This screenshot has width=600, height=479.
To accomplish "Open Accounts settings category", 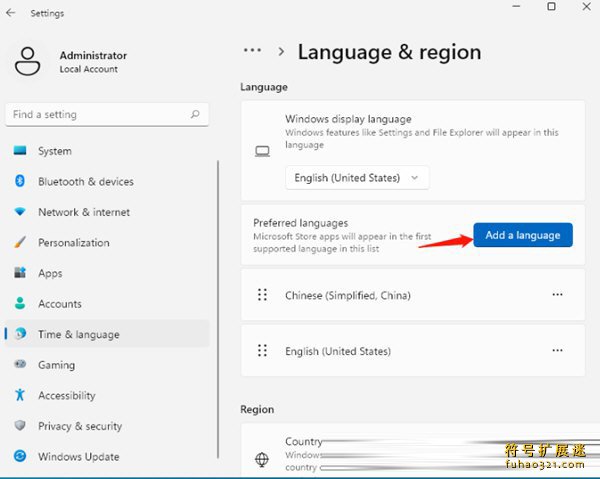I will [x=59, y=304].
